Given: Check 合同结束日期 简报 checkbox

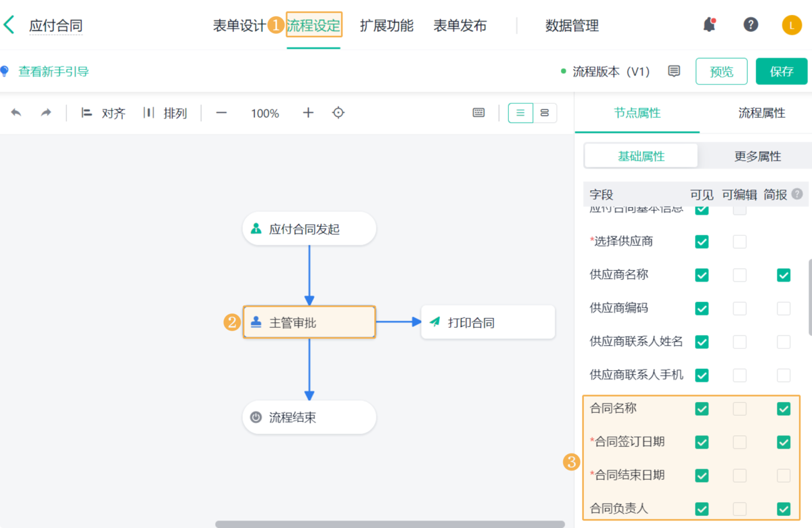Looking at the screenshot, I should pyautogui.click(x=784, y=476).
